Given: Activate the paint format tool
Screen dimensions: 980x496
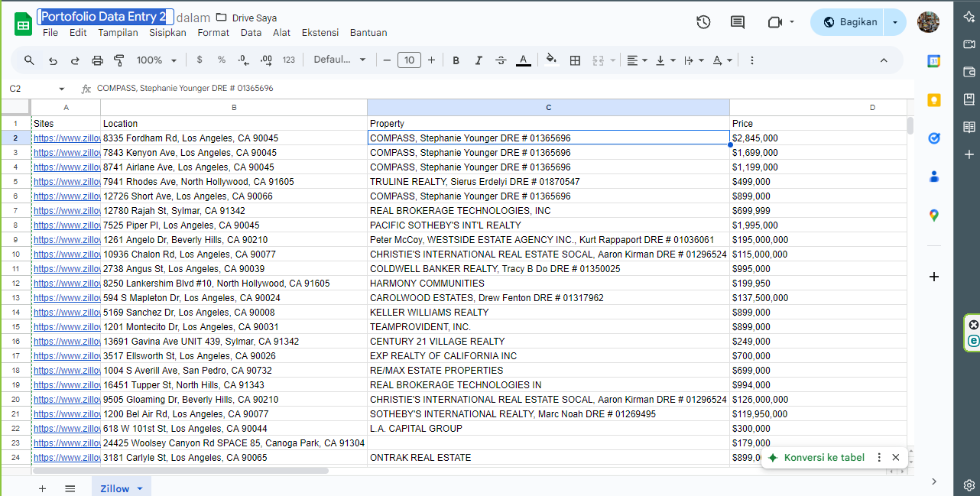Looking at the screenshot, I should (x=119, y=60).
